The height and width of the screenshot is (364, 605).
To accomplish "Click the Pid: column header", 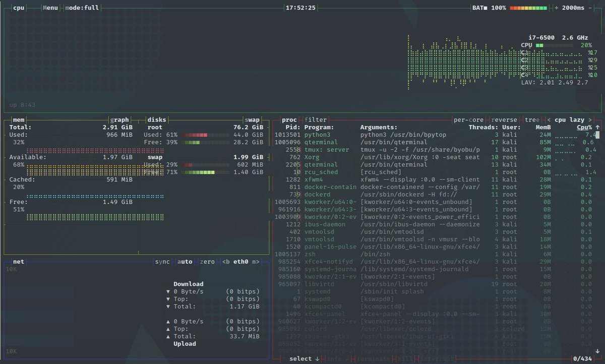I will tap(293, 128).
